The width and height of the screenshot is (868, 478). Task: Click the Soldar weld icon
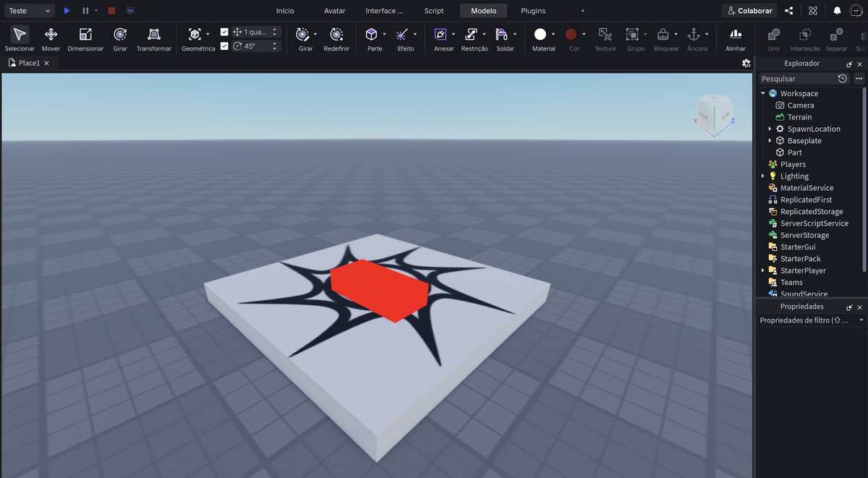pyautogui.click(x=501, y=34)
